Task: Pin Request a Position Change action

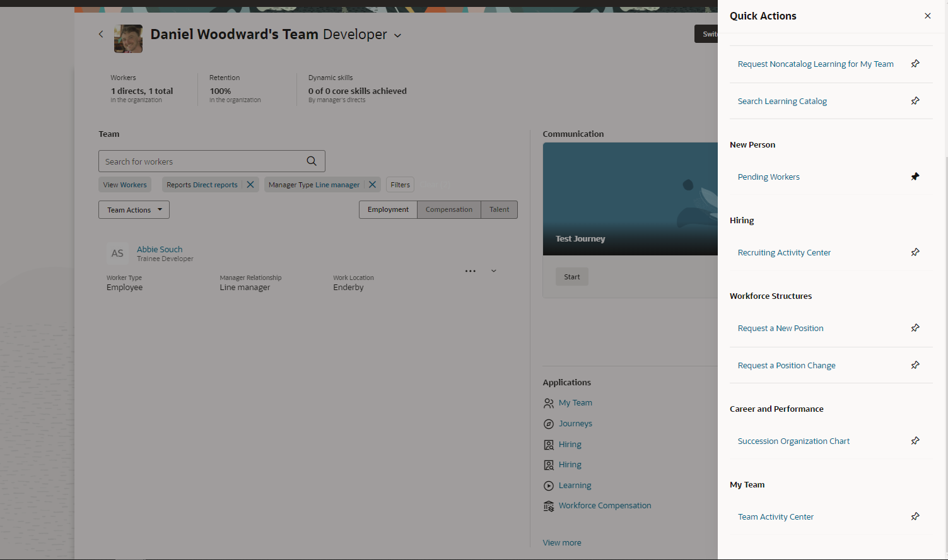Action: coord(915,365)
